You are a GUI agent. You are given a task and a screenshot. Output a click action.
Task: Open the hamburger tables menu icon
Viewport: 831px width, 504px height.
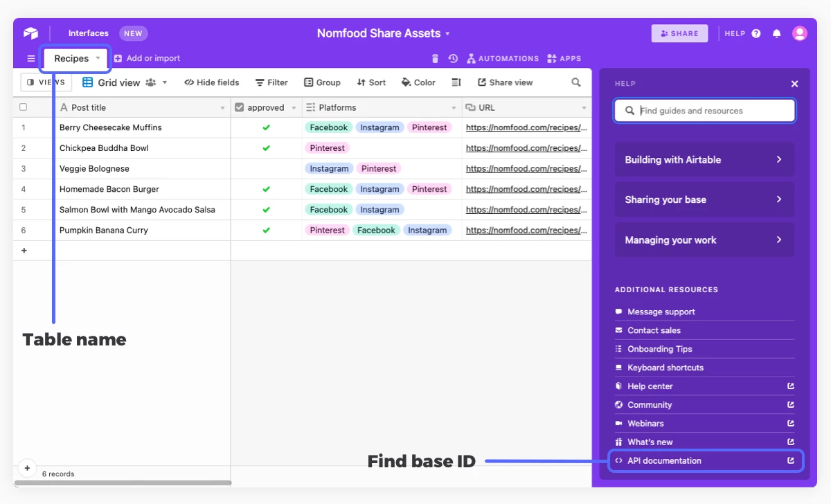pos(31,59)
